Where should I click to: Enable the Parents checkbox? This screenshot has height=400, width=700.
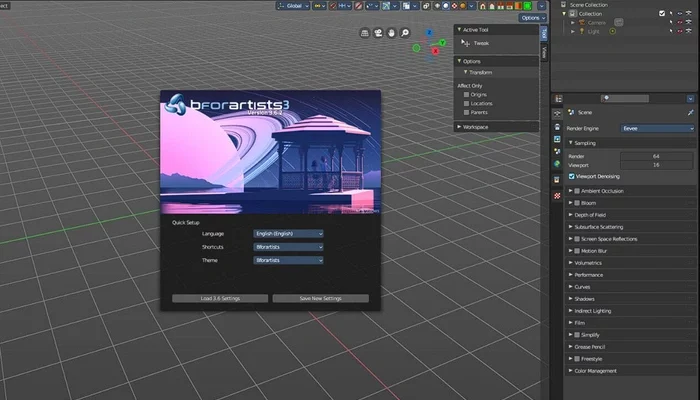click(466, 112)
